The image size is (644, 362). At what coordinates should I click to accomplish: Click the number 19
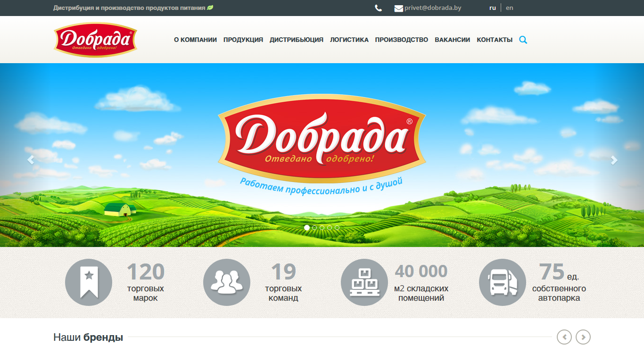coord(283,272)
